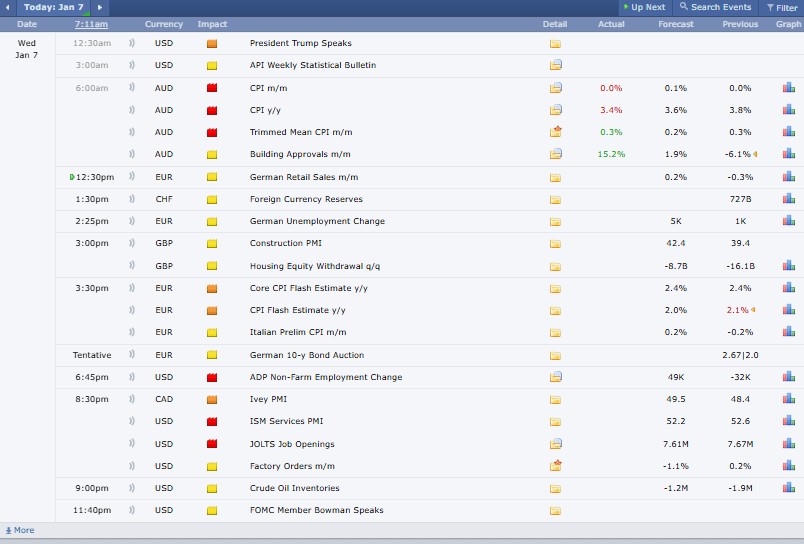
Task: Open detail folder for ADP Non-Farm Employment Change
Action: pos(555,377)
